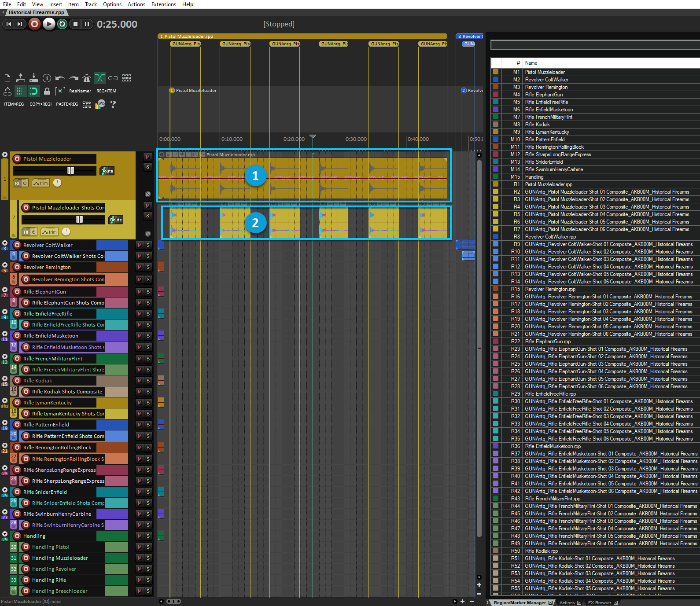The width and height of the screenshot is (700, 606).
Task: Open project settings via the info icon
Action: tap(47, 78)
